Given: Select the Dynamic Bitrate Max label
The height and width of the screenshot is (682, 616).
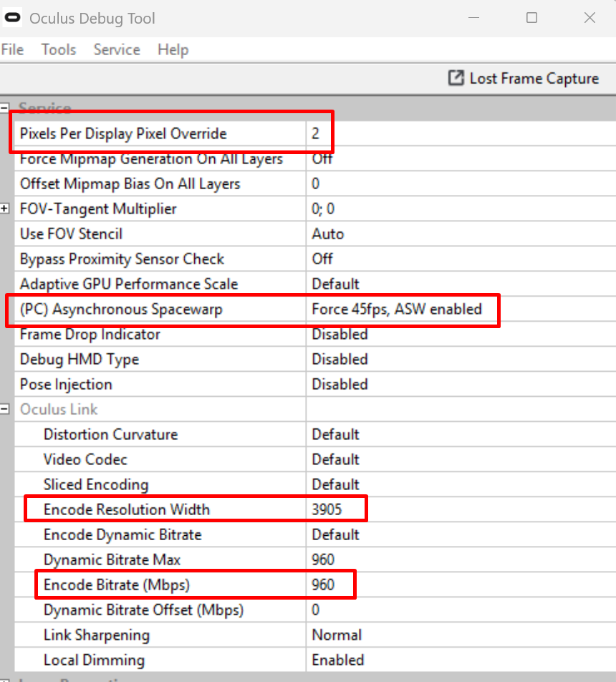Looking at the screenshot, I should (x=112, y=560).
